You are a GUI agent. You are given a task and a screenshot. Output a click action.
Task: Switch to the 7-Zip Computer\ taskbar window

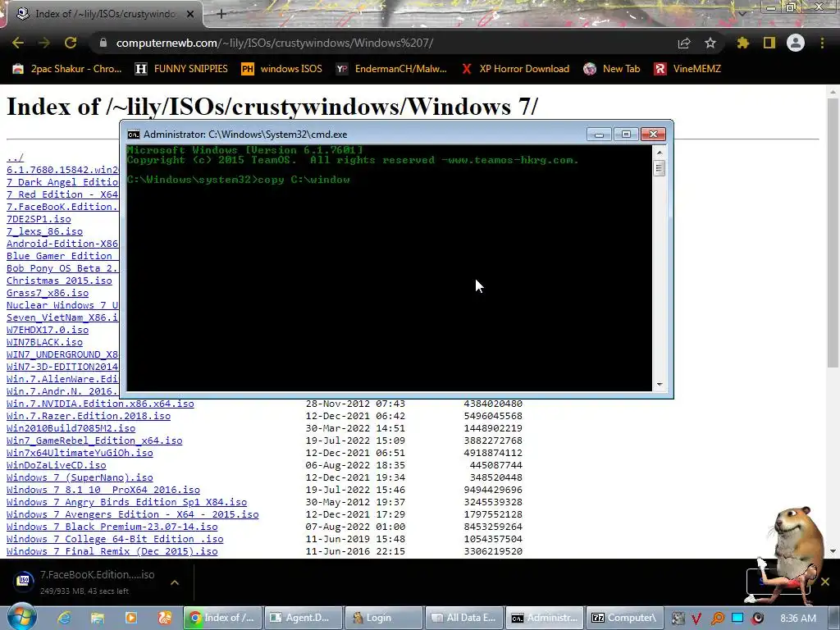625,618
